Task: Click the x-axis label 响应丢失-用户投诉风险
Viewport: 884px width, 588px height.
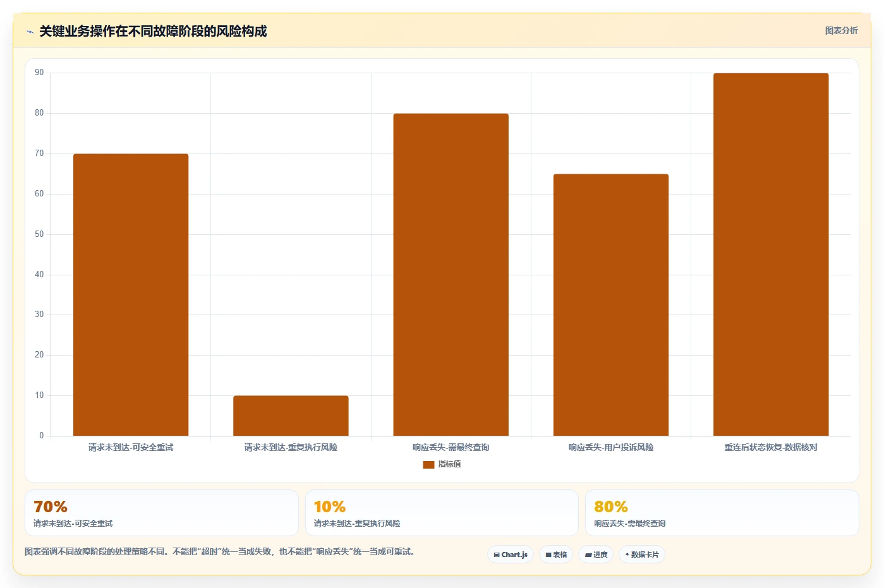Action: point(611,447)
